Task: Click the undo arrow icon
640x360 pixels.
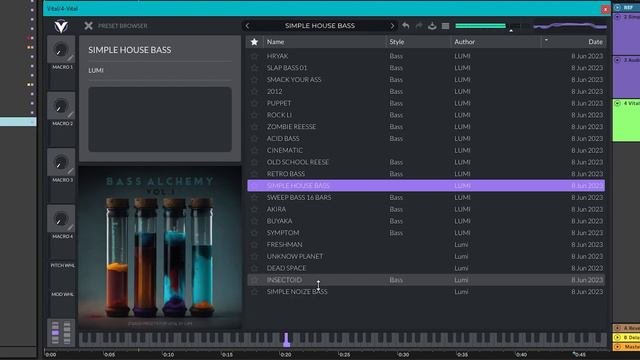Action: 406,26
